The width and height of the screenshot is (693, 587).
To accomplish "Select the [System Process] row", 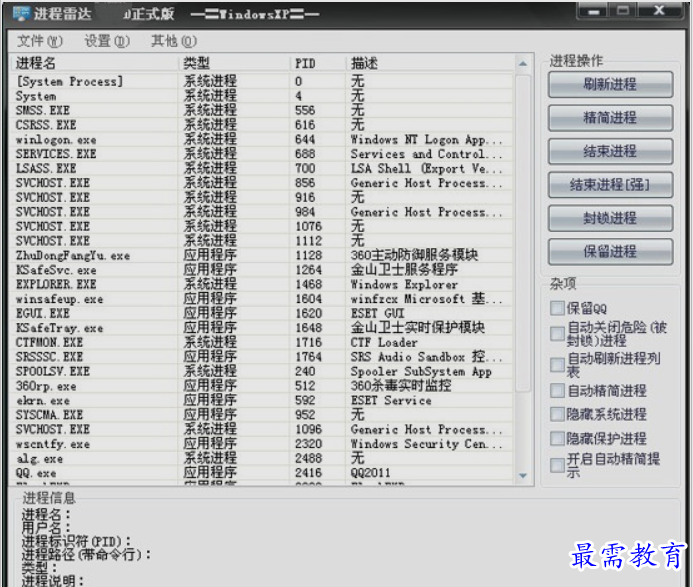I will point(262,81).
